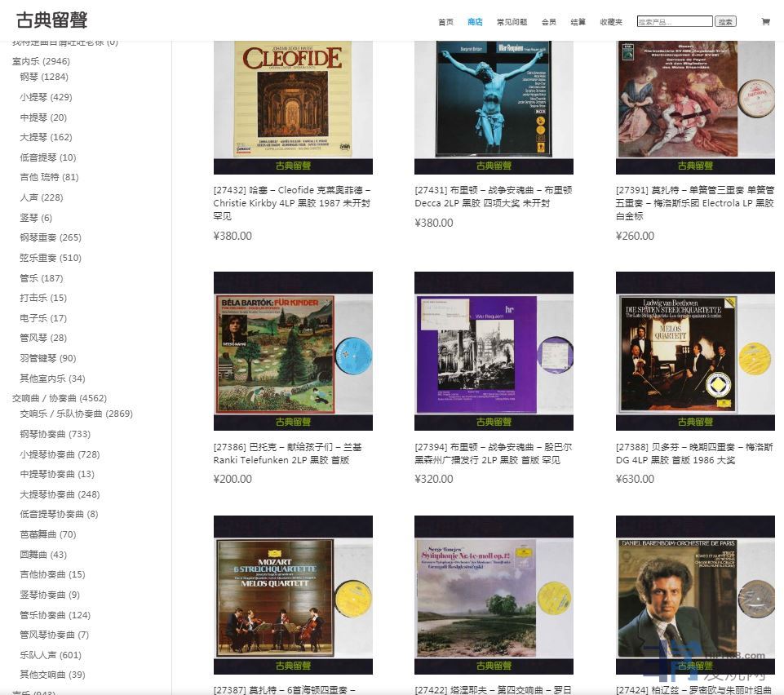Click the 古典留聲 site logo
The height and width of the screenshot is (695, 784).
(x=51, y=20)
